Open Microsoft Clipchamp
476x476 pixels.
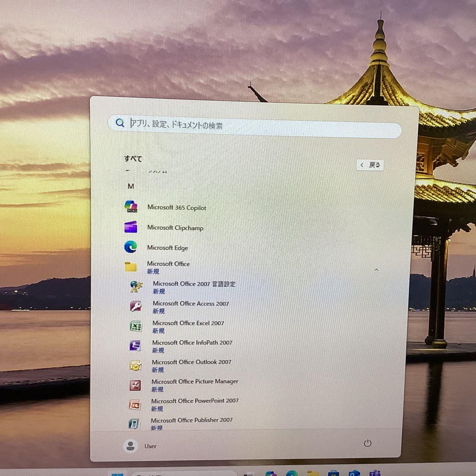tap(175, 228)
